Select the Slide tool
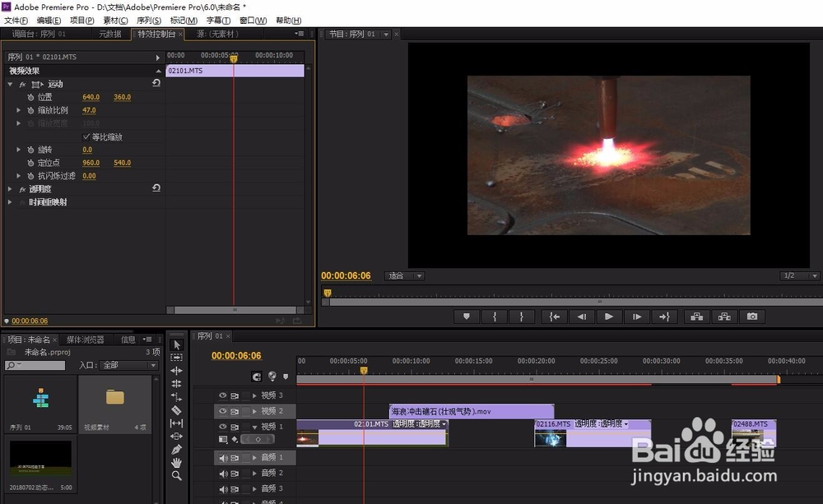 coord(176,437)
